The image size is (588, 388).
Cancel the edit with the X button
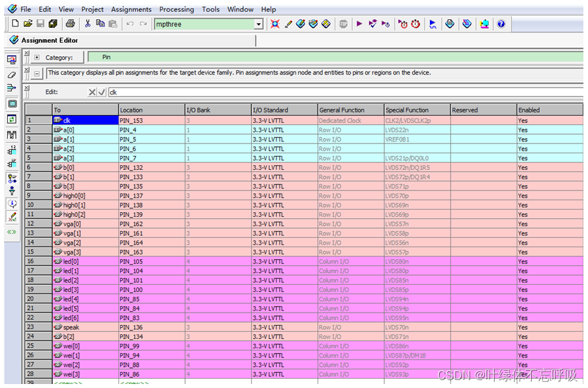coord(92,93)
